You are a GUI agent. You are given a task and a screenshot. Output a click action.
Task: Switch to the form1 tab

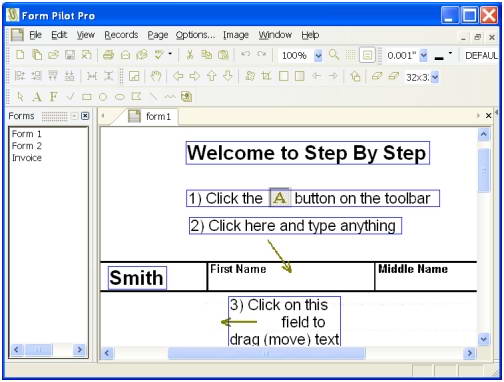[x=152, y=116]
